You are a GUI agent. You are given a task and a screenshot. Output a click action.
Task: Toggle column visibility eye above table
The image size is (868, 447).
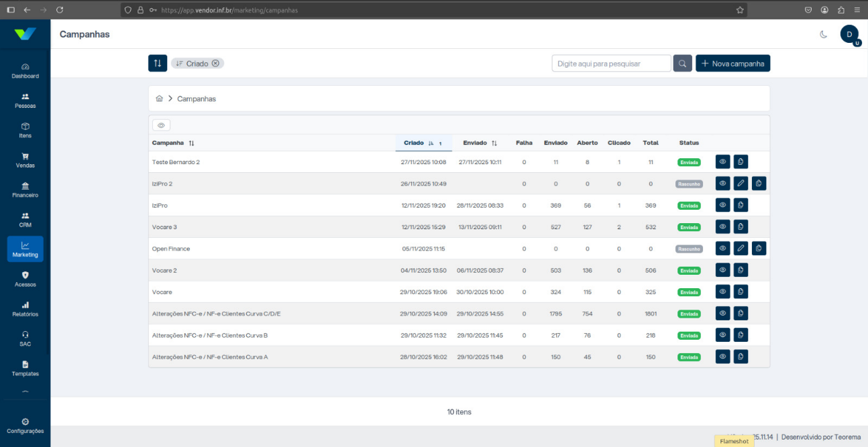(x=161, y=125)
